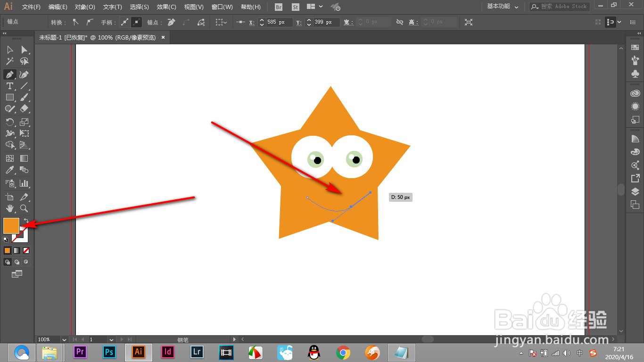Open the 基本功能 workspace dropdown

[503, 7]
